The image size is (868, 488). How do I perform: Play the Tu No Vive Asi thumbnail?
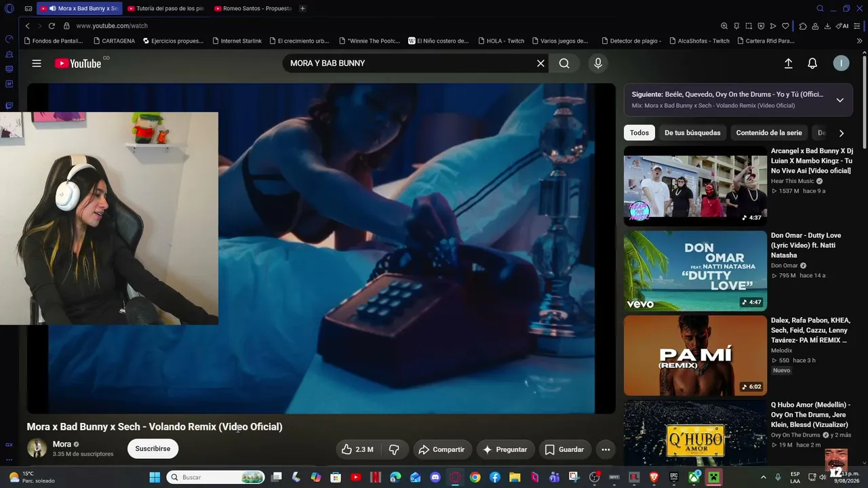(x=695, y=186)
